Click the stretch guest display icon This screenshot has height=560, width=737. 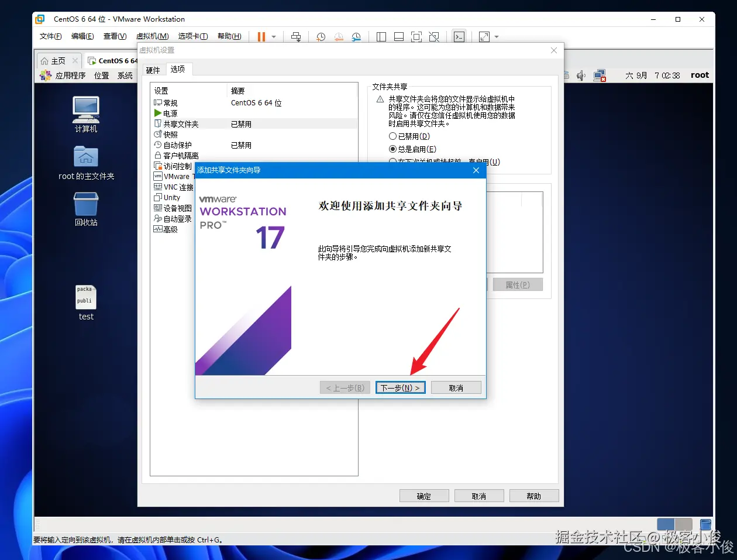484,37
